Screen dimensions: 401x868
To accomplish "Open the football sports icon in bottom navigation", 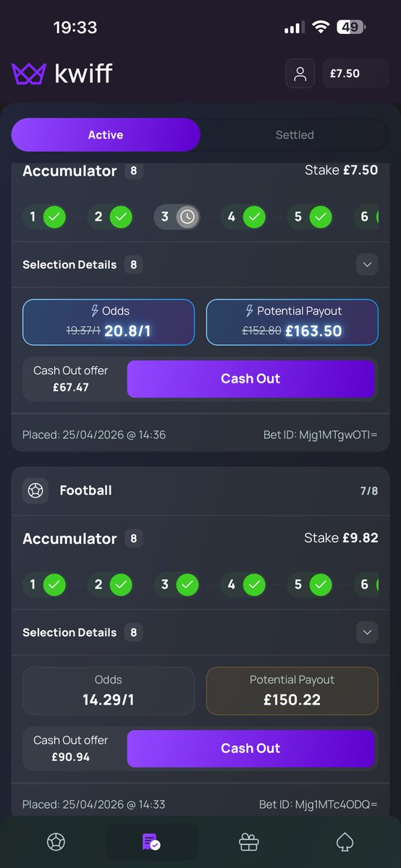I will coord(56,842).
